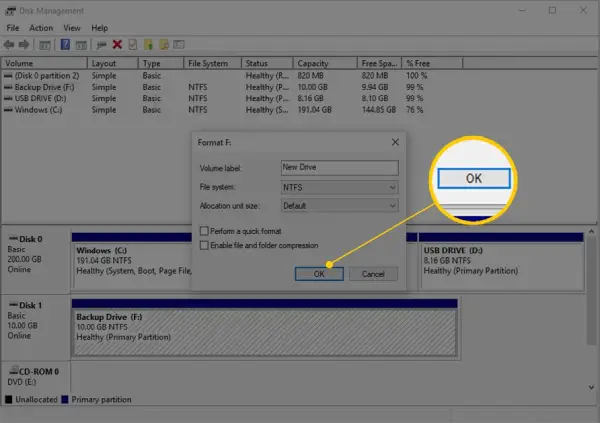Click the 'DVD (E:)' label under CD-ROM 0
Viewport: 600px width, 423px height.
pos(22,382)
